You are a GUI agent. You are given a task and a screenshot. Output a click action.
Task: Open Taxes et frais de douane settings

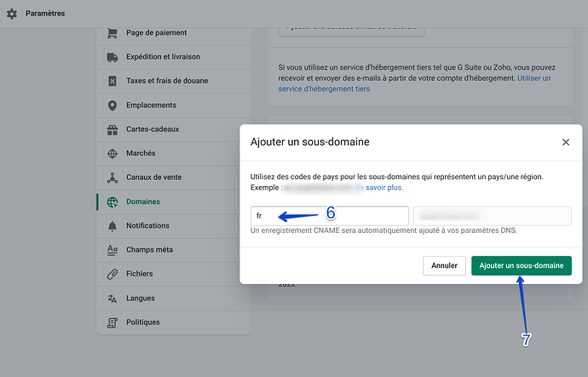tap(173, 81)
